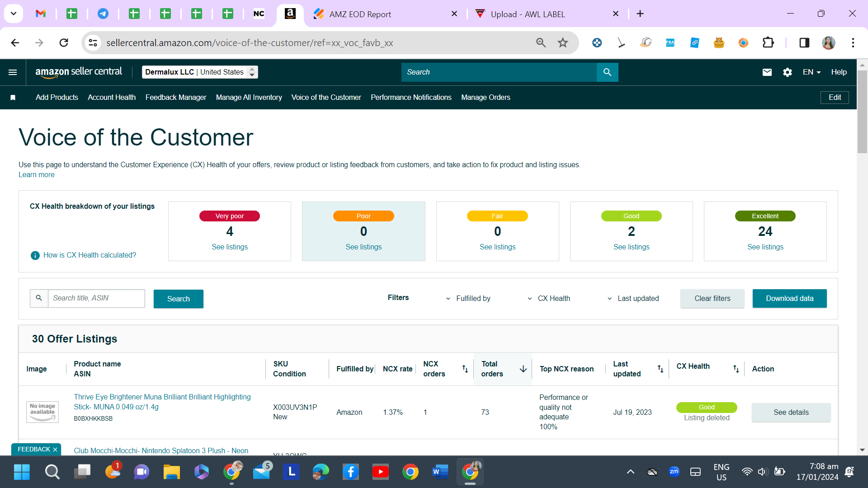The height and width of the screenshot is (488, 868).
Task: Open a new browser tab
Action: tap(640, 14)
